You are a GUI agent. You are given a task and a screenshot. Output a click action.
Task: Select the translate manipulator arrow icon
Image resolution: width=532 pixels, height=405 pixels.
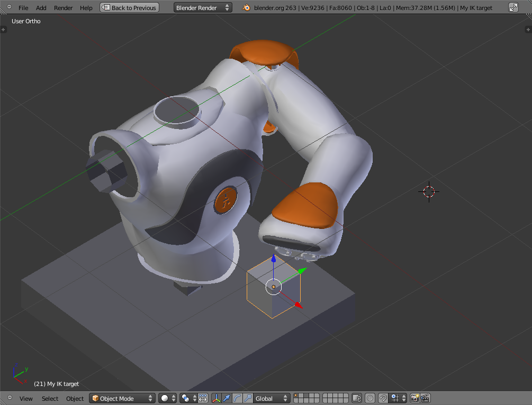point(227,398)
